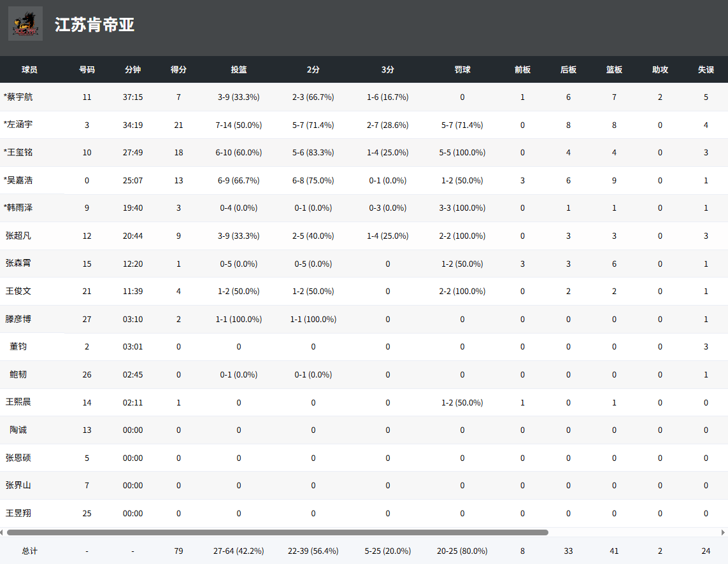Click the 篮板 column header
Viewport: 728px width, 564px height.
614,69
